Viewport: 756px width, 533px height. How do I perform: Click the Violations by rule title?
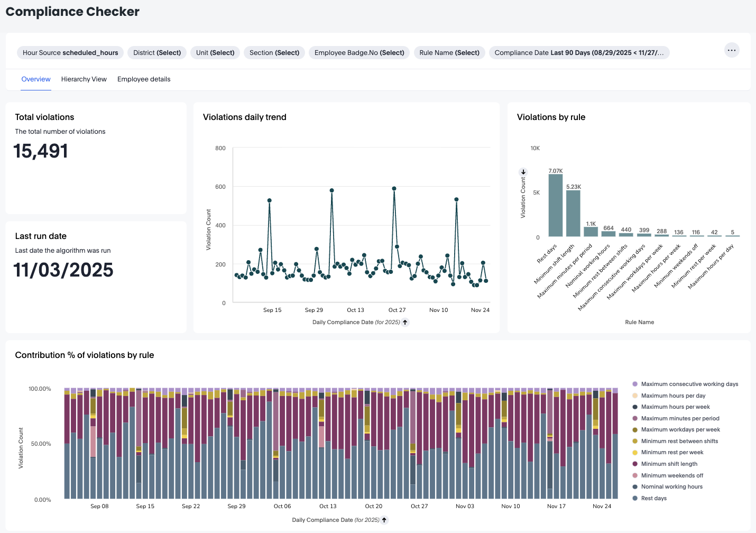point(551,117)
